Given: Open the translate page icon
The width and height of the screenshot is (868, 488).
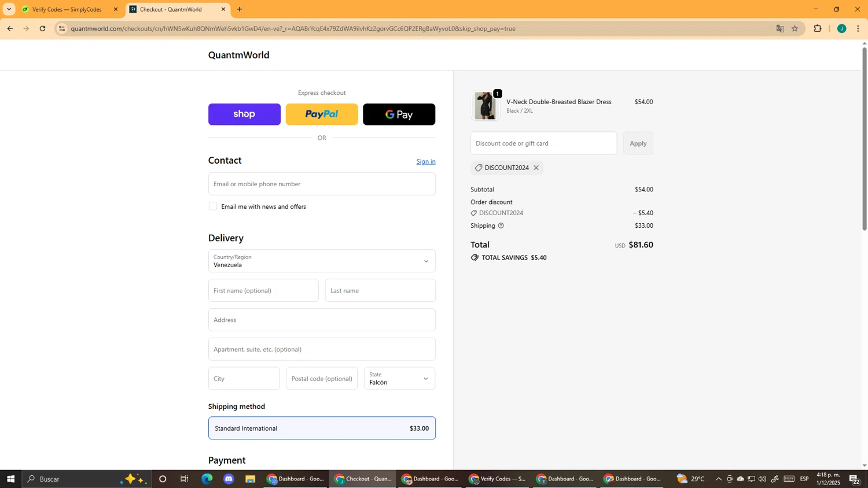Looking at the screenshot, I should click(780, 28).
